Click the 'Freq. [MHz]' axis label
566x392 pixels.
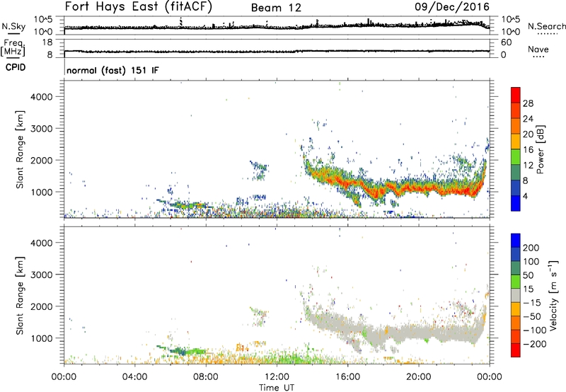(13, 48)
